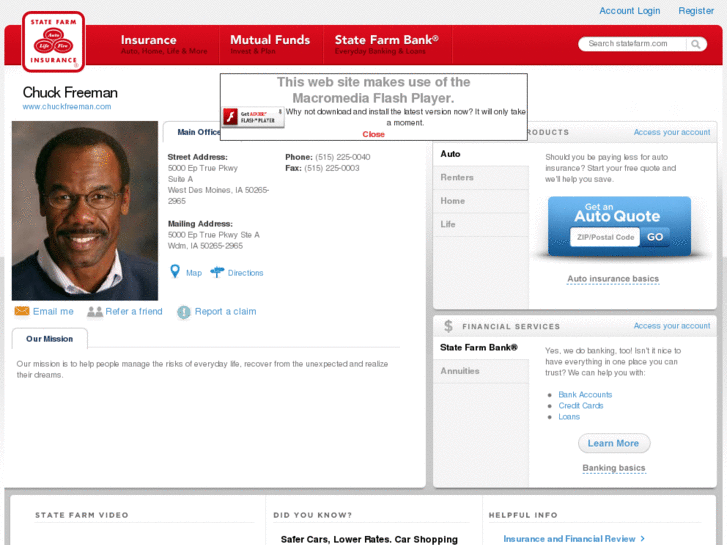Select the Main Office tab
Screen dimensions: 727x545
coord(198,132)
